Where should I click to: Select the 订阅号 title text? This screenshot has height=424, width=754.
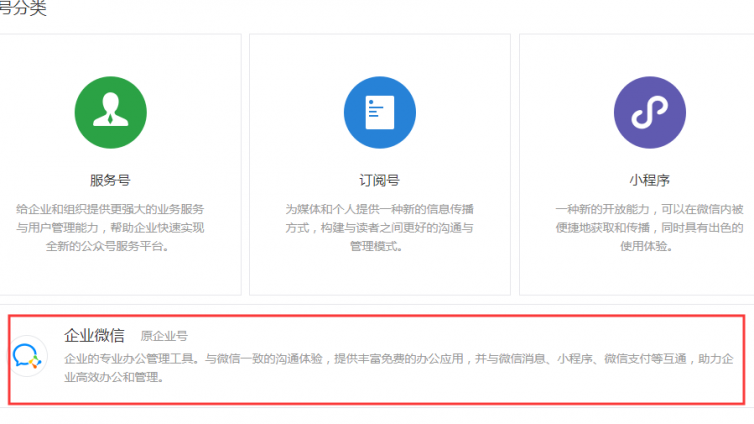(x=379, y=180)
